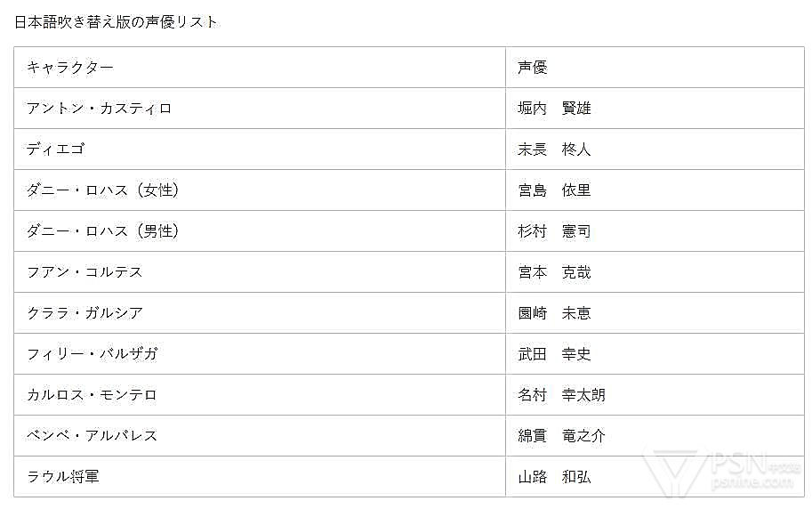Click the 日本語吹き替え版の声優リスト heading
The width and height of the screenshot is (812, 509).
coord(116,22)
